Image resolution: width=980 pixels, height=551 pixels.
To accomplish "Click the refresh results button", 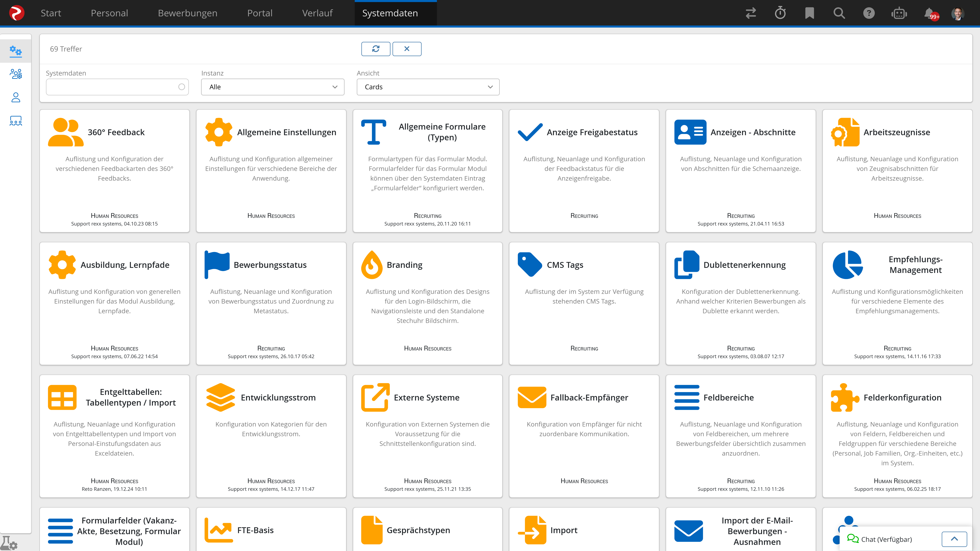I will (x=376, y=49).
